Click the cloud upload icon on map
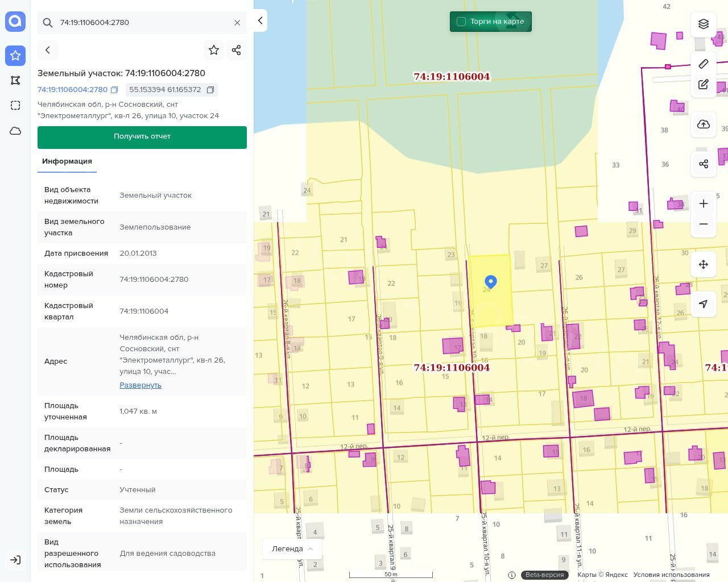This screenshot has width=728, height=582. (704, 124)
